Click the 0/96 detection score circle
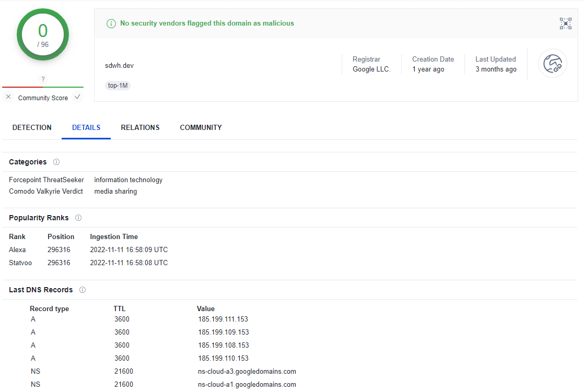584x392 pixels. (43, 35)
